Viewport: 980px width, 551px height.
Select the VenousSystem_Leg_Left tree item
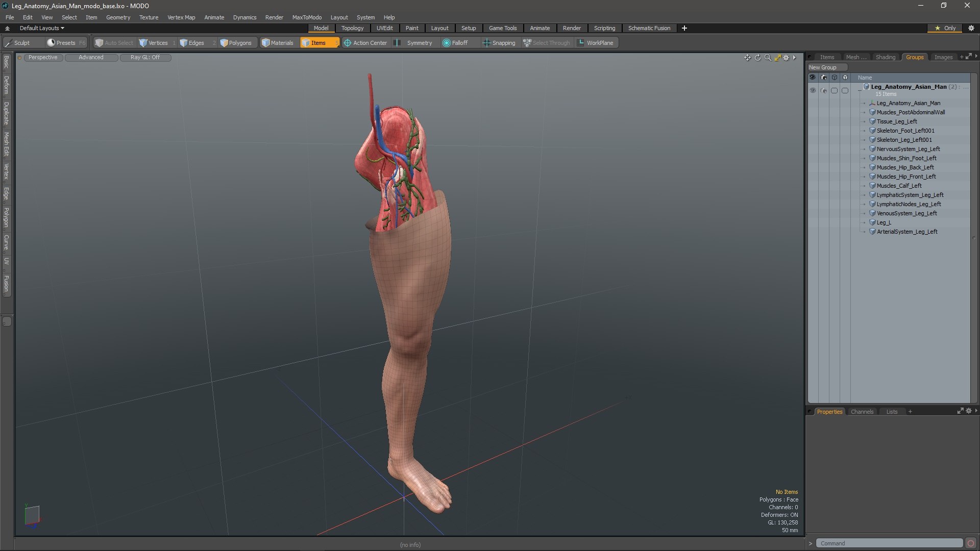tap(906, 213)
